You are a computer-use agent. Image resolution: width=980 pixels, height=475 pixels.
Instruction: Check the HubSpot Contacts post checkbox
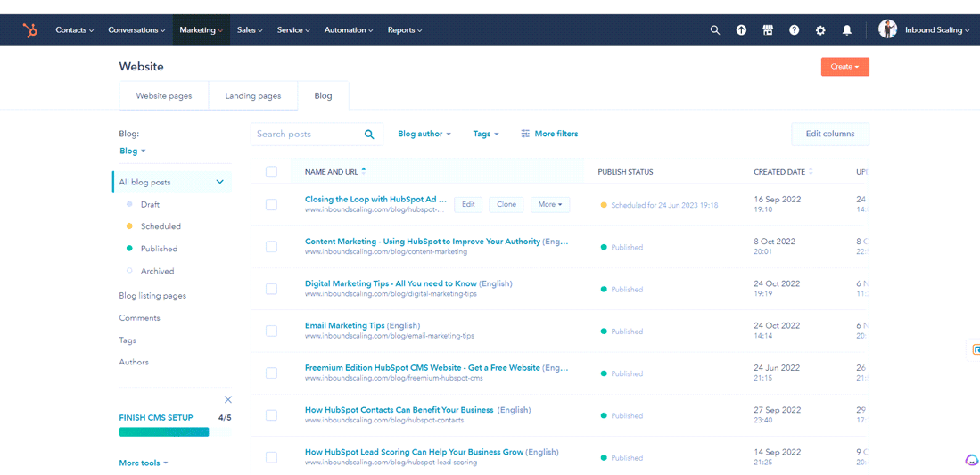point(271,415)
